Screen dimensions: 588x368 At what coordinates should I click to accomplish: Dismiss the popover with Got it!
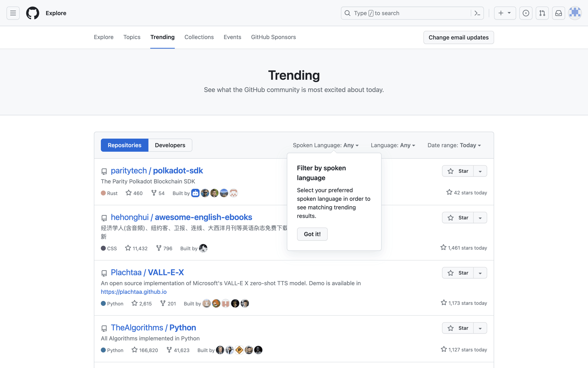tap(312, 234)
